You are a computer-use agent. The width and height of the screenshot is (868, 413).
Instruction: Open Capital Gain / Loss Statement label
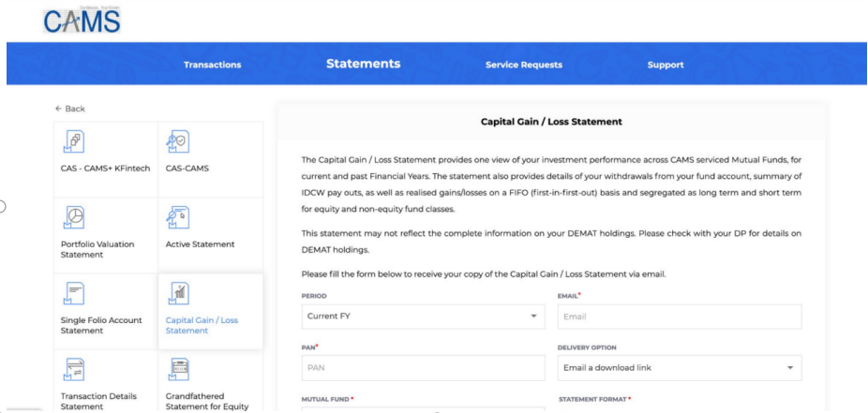coord(202,326)
